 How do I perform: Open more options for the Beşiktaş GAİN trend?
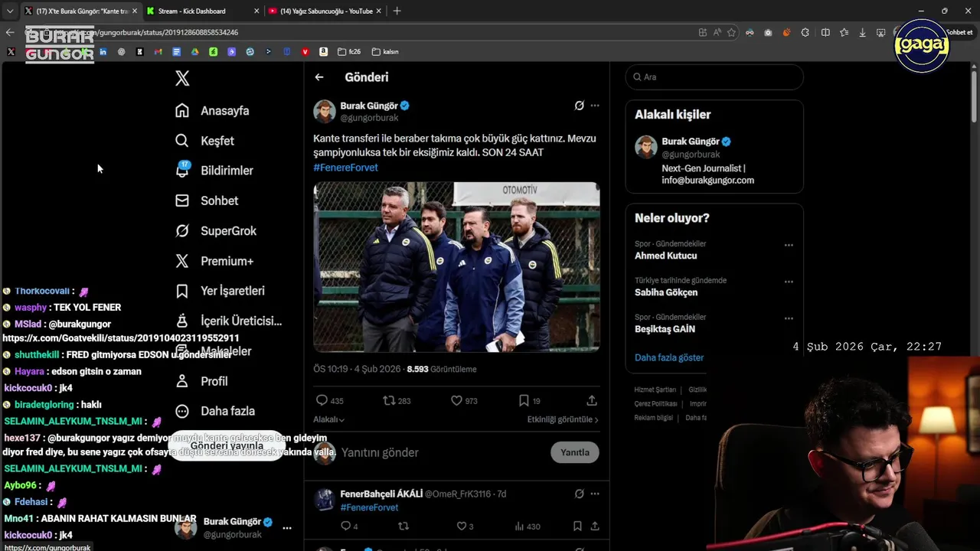[789, 319]
